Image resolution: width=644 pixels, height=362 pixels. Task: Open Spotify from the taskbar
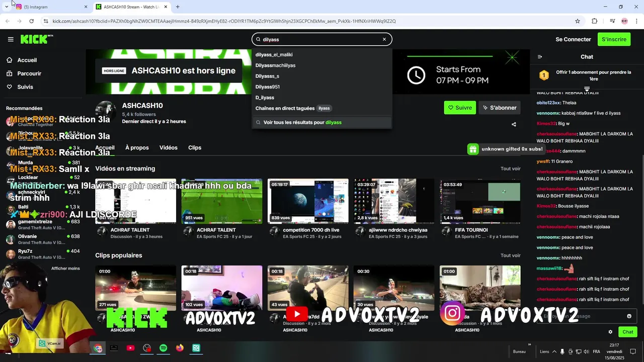[x=164, y=348]
